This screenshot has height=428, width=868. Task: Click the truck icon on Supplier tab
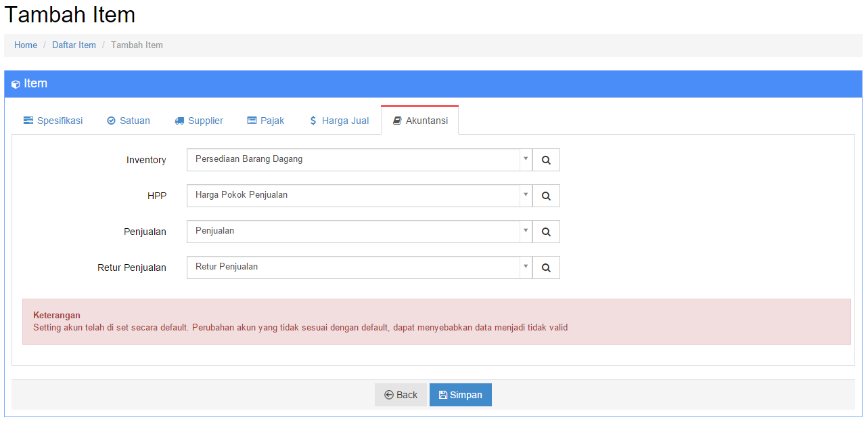click(179, 121)
